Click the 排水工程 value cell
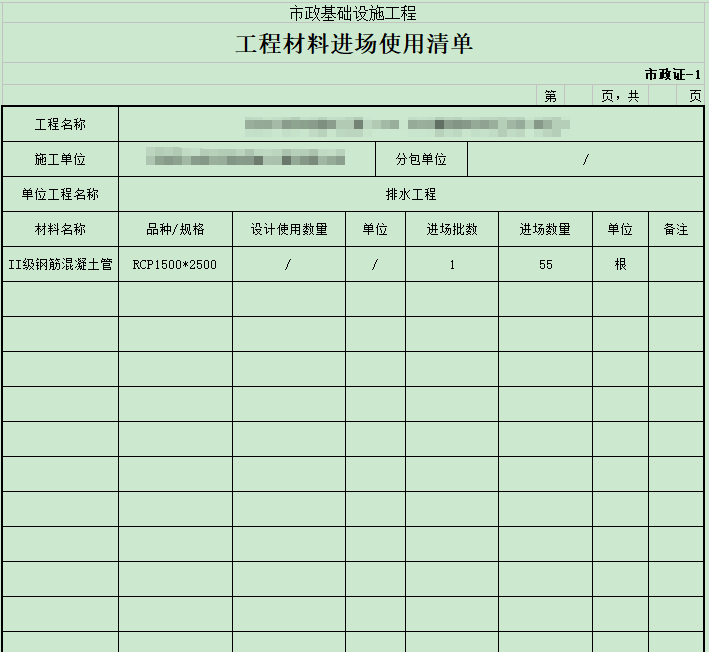This screenshot has height=652, width=709. pyautogui.click(x=410, y=194)
